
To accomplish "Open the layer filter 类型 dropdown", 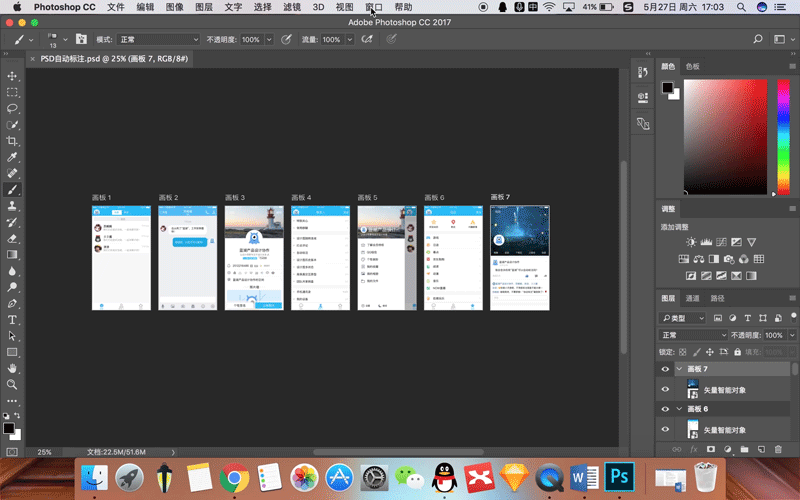I will 682,318.
